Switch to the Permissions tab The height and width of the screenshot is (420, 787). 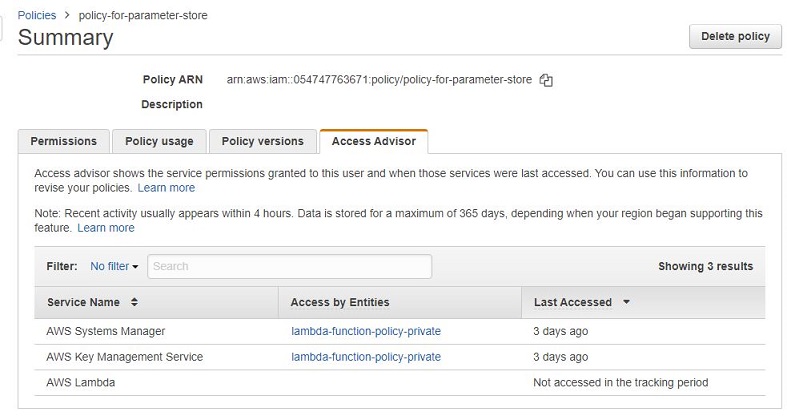click(x=64, y=142)
